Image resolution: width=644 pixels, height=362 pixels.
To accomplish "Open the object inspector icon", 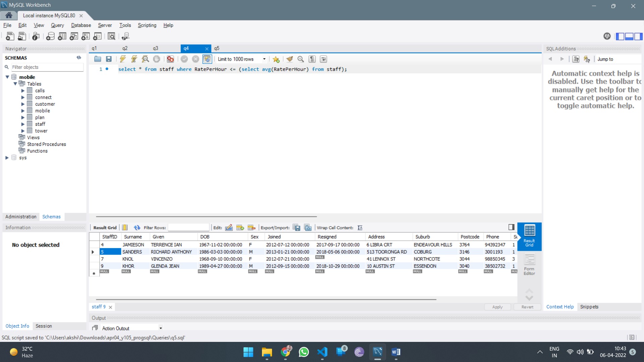I will pos(36,36).
